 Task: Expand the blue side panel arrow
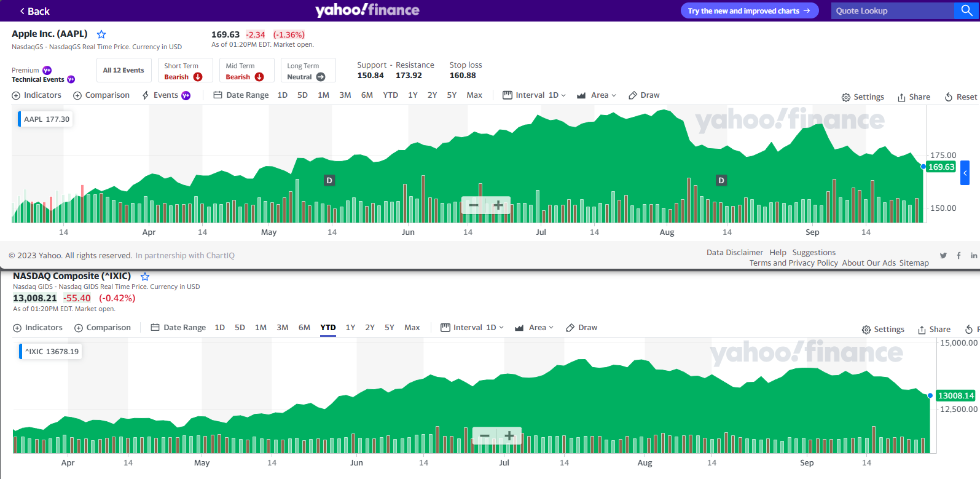(x=965, y=173)
